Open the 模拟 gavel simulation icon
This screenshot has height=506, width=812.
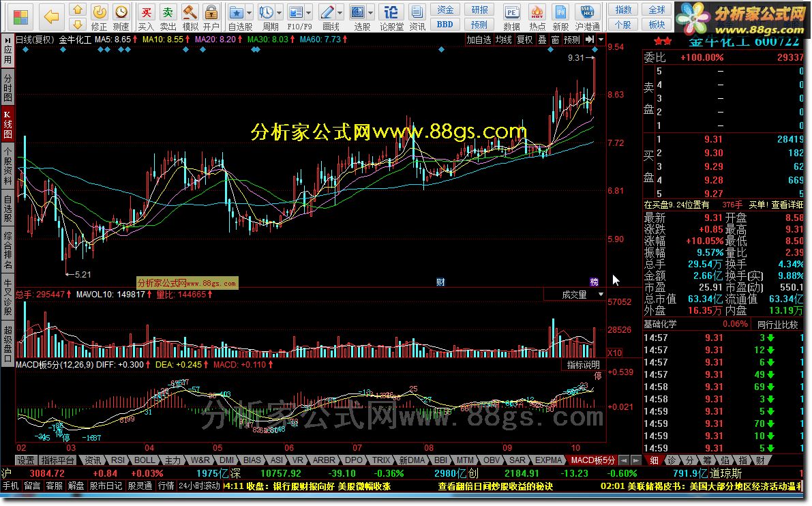(x=190, y=12)
